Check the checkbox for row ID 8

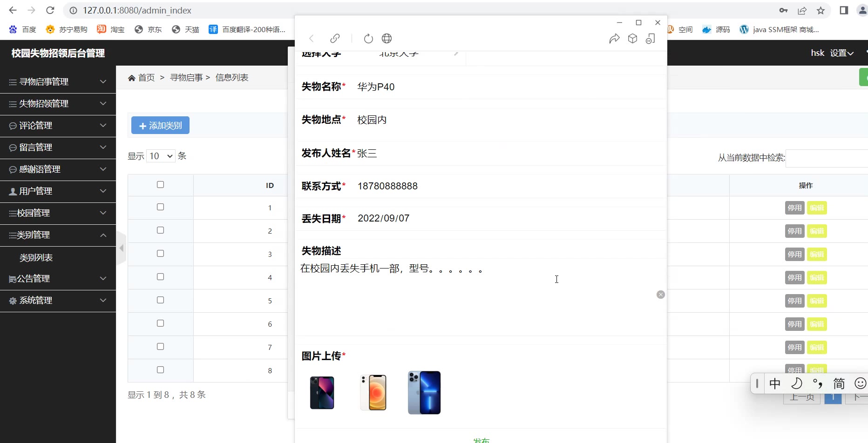click(x=161, y=370)
